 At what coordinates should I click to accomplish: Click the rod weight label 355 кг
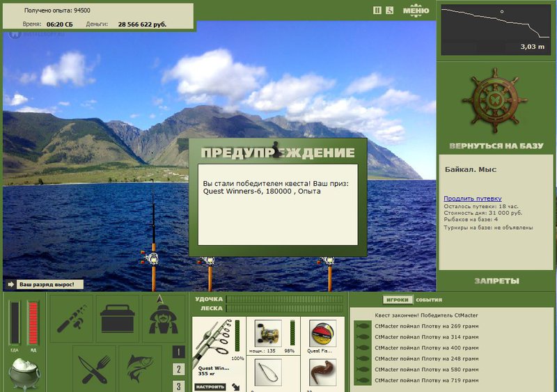coord(207,373)
